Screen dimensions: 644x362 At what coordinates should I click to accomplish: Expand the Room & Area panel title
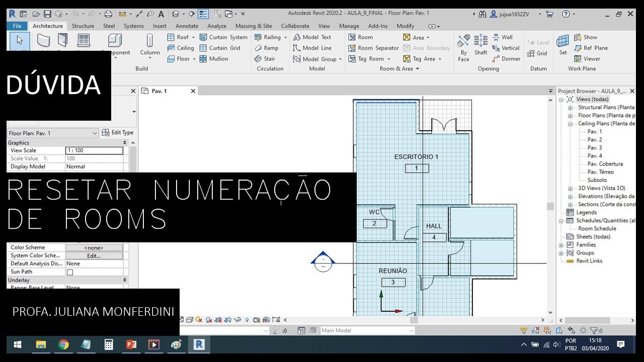(399, 68)
